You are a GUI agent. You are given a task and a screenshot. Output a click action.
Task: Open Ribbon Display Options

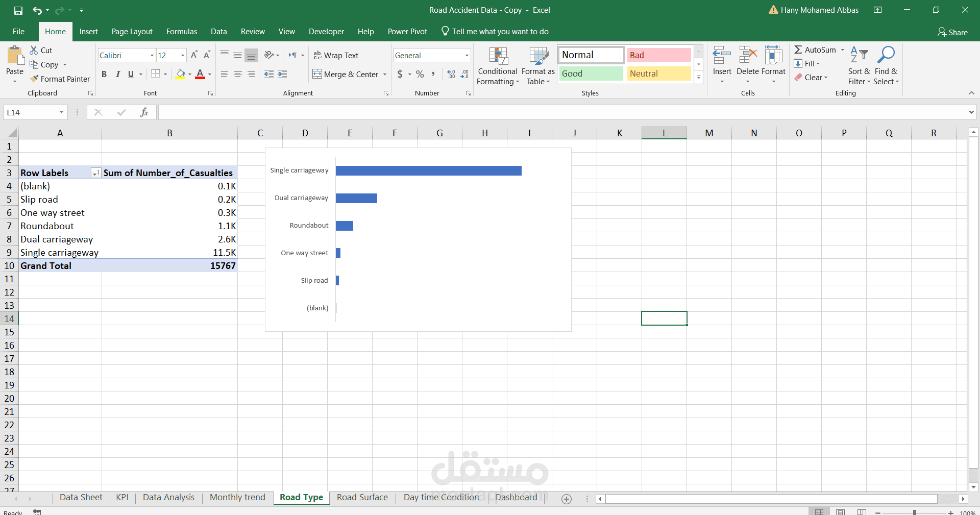[878, 10]
